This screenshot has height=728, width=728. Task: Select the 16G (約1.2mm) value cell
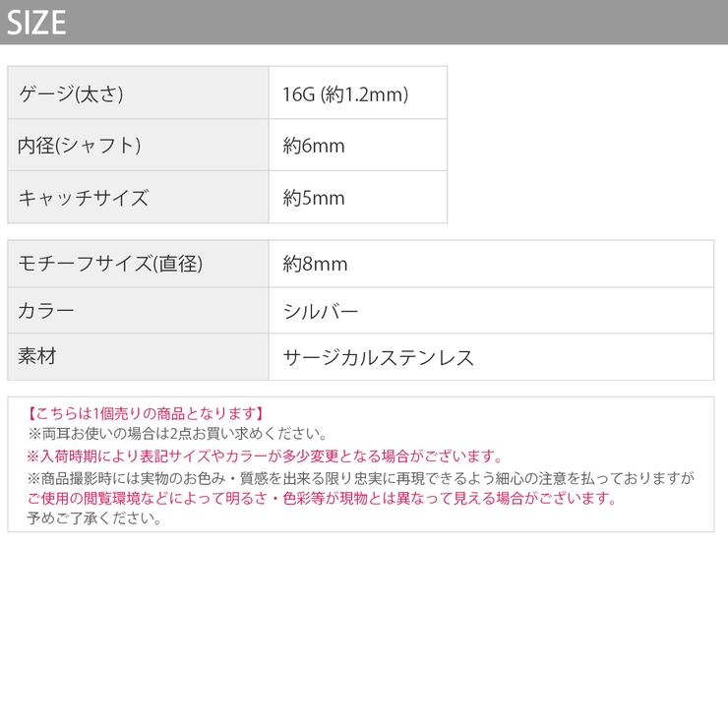coord(344,94)
